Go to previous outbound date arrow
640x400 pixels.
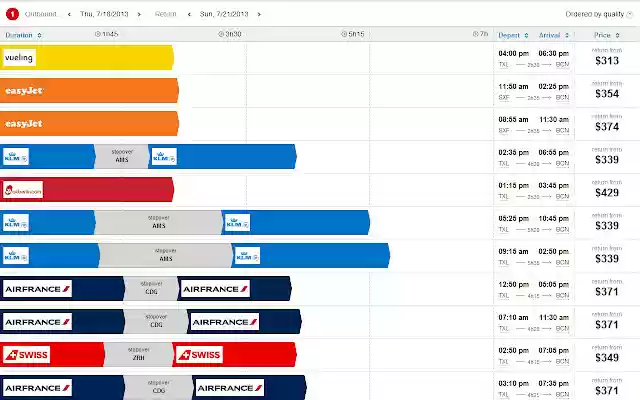[x=69, y=14]
